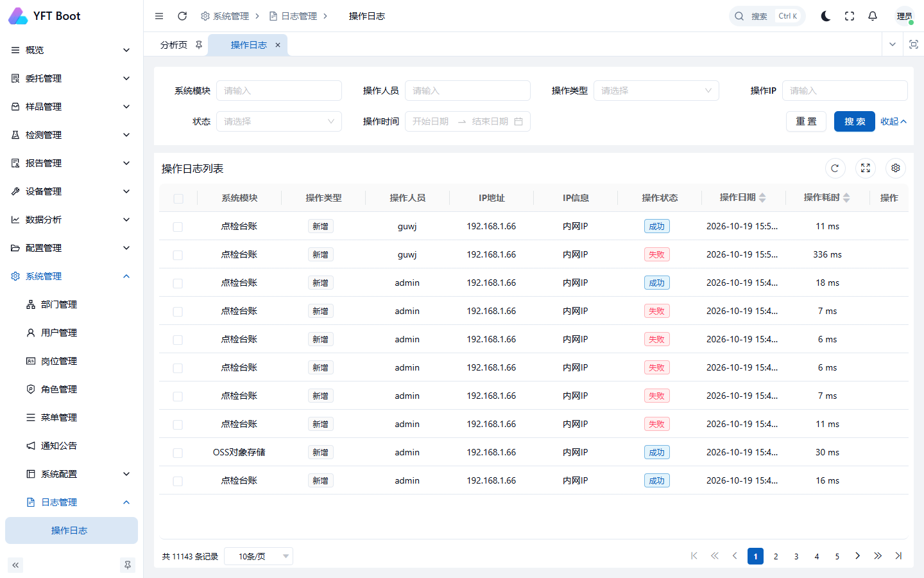Jump to the last page of results

click(x=898, y=556)
